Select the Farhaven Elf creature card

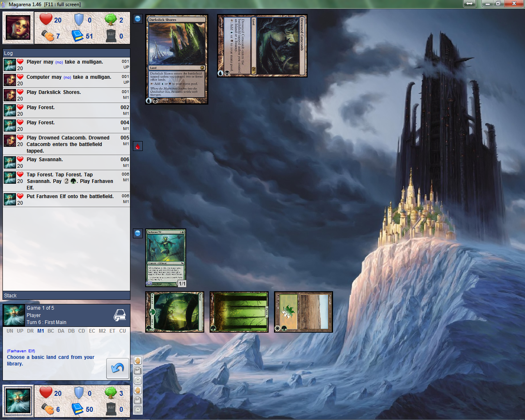[166, 258]
